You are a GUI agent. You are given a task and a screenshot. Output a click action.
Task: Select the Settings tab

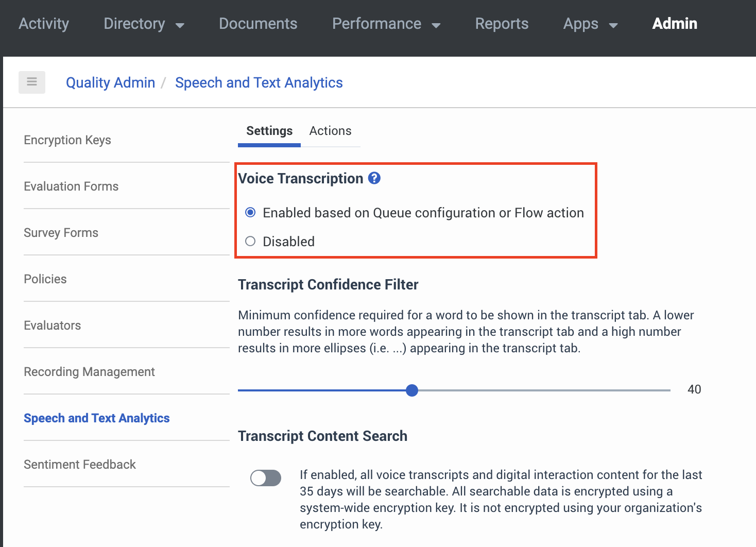pos(269,131)
